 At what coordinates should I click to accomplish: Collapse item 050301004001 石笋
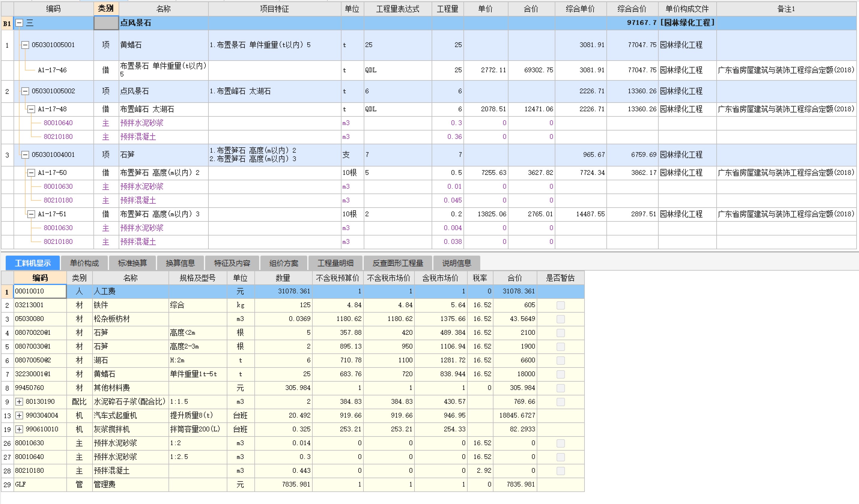(x=25, y=155)
